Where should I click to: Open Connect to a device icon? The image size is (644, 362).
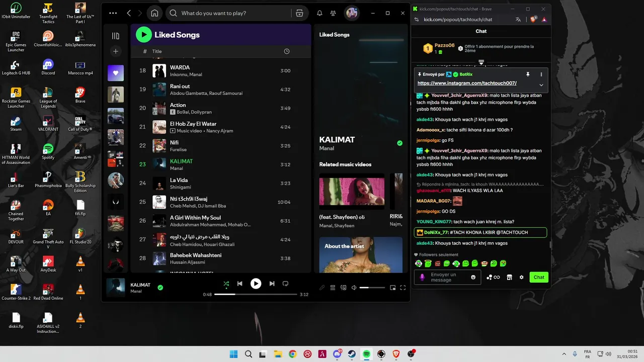pyautogui.click(x=344, y=288)
